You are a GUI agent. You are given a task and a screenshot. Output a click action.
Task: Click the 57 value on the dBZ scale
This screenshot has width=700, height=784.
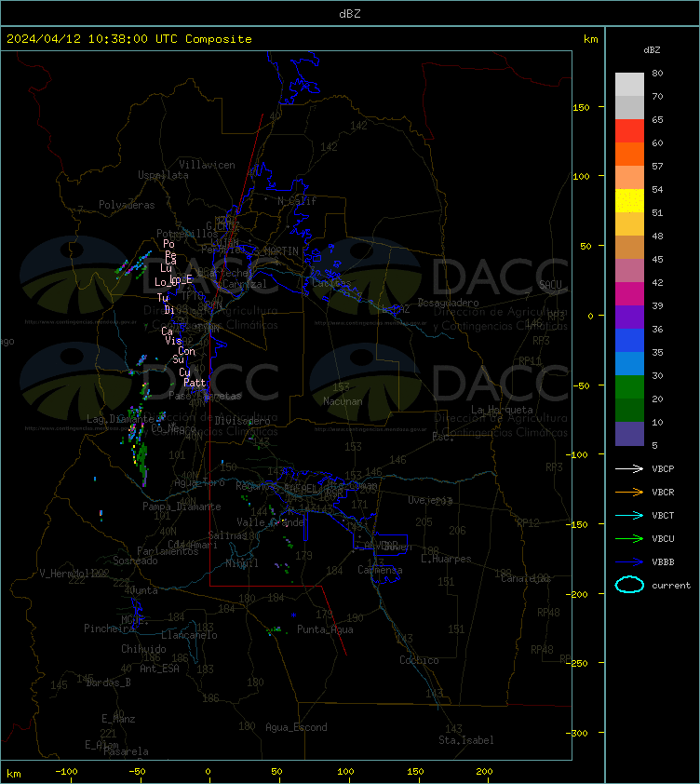pyautogui.click(x=657, y=166)
